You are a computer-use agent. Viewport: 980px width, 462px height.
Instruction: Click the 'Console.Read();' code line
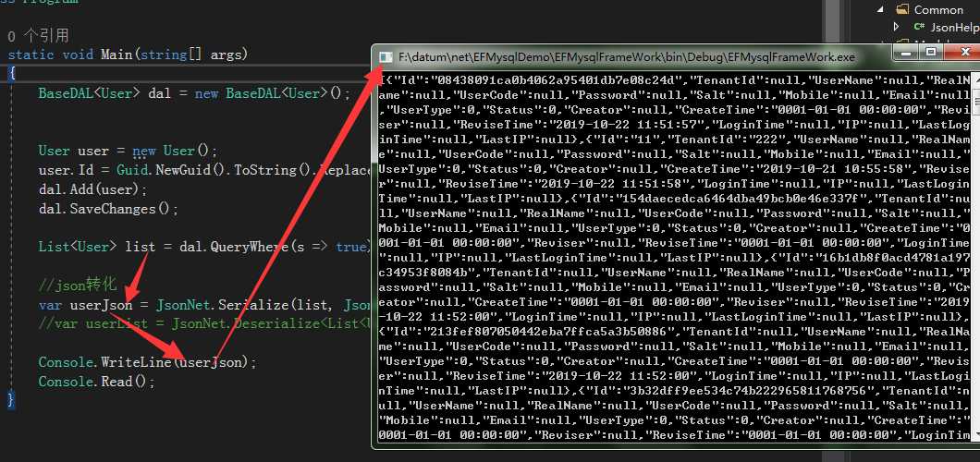96,381
